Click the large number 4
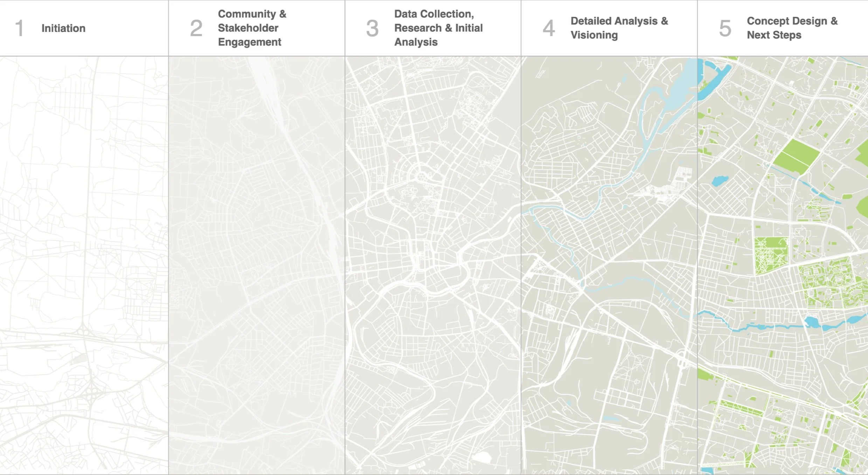868x475 pixels. click(549, 28)
